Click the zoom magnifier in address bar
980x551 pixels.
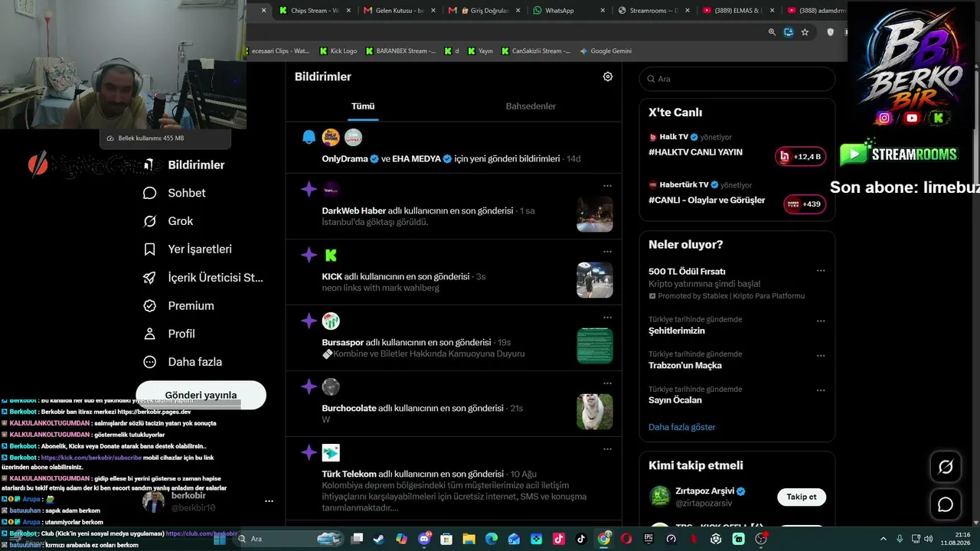(x=772, y=32)
